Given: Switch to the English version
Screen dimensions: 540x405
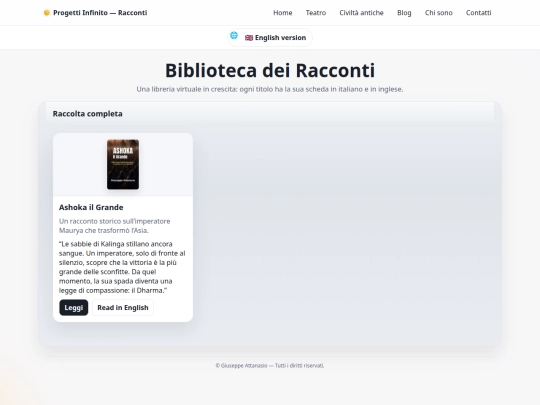Looking at the screenshot, I should (270, 38).
